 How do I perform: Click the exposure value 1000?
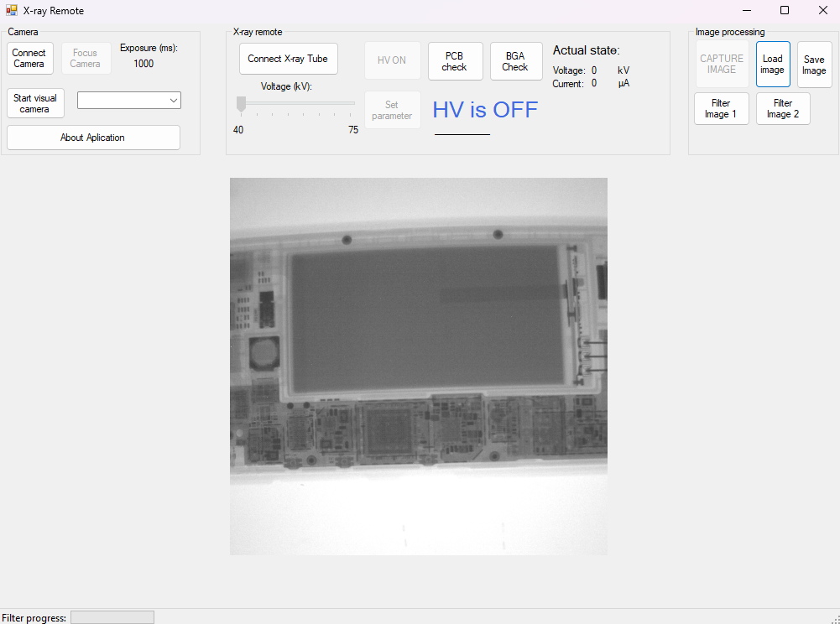click(x=143, y=64)
